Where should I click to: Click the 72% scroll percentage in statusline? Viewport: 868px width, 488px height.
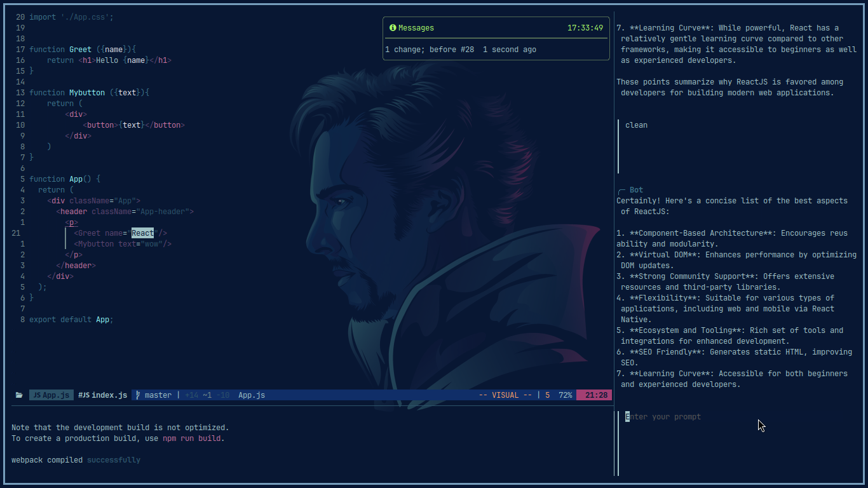[x=565, y=395]
